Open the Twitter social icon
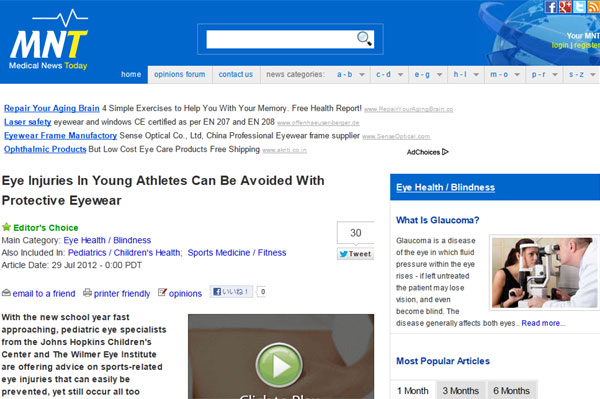Image resolution: width=600 pixels, height=399 pixels. (579, 7)
